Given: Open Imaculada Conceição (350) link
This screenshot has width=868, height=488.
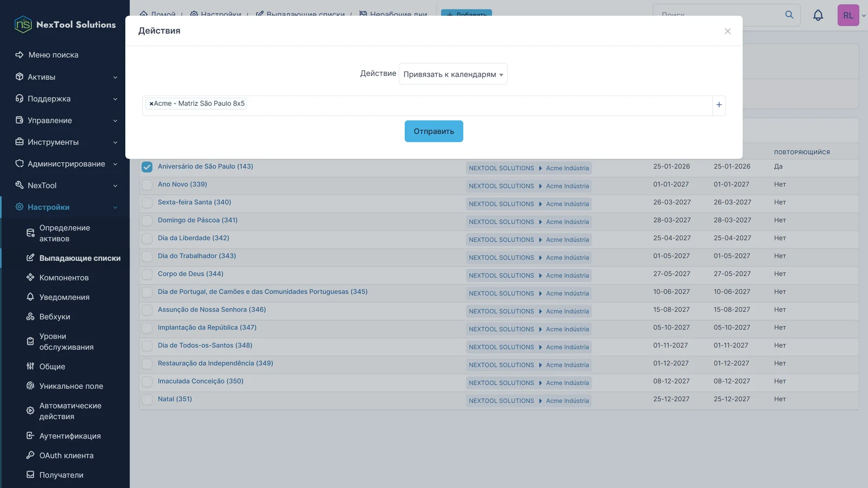Looking at the screenshot, I should coord(201,381).
